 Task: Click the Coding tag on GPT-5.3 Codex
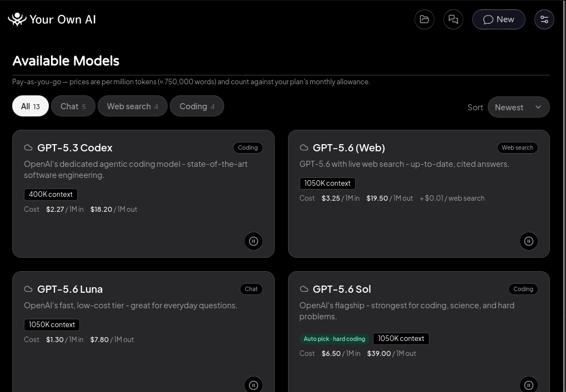pos(247,147)
